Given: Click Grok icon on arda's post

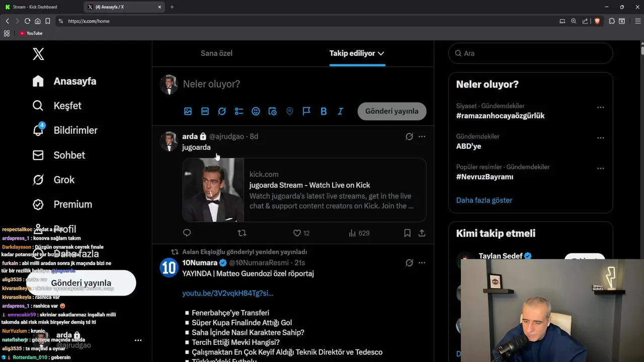Looking at the screenshot, I should tap(409, 136).
